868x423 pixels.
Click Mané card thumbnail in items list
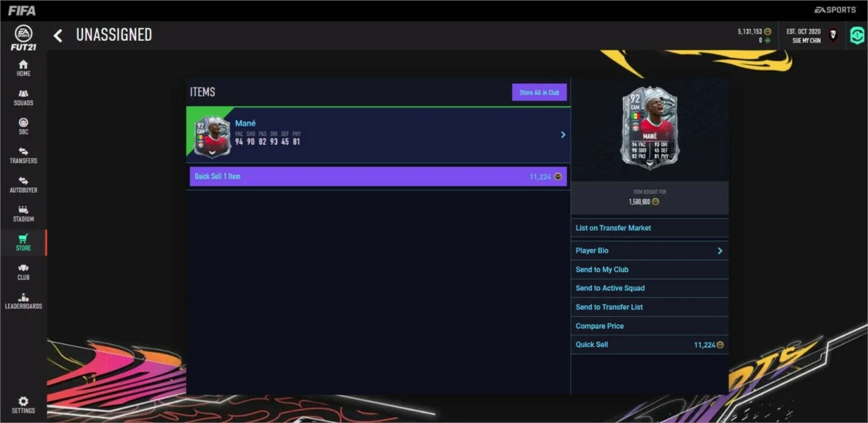click(x=213, y=136)
